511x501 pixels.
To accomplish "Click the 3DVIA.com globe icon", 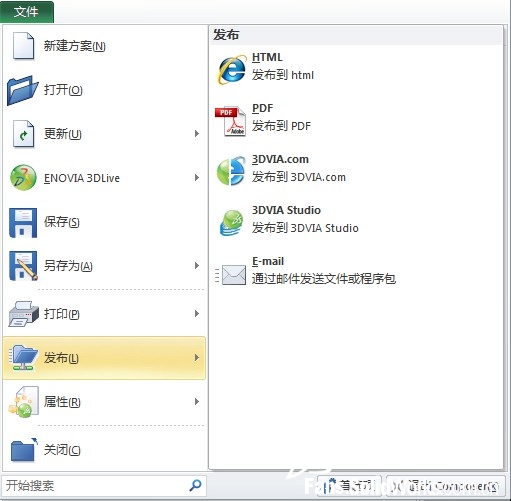I will tap(231, 171).
